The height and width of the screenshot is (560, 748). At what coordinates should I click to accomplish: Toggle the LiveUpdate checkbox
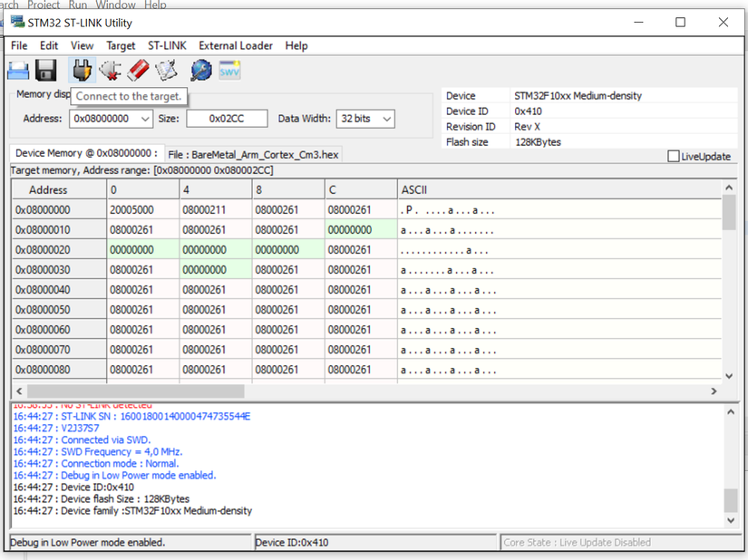[x=673, y=157]
